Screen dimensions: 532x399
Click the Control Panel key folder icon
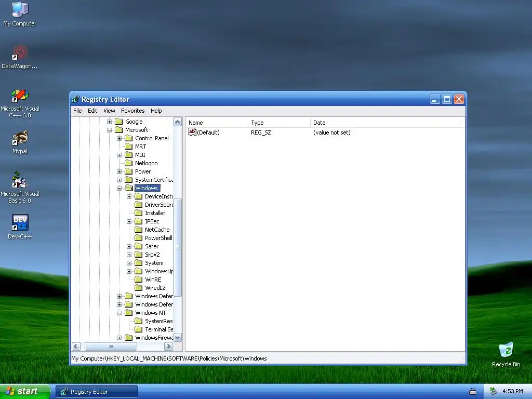[129, 138]
